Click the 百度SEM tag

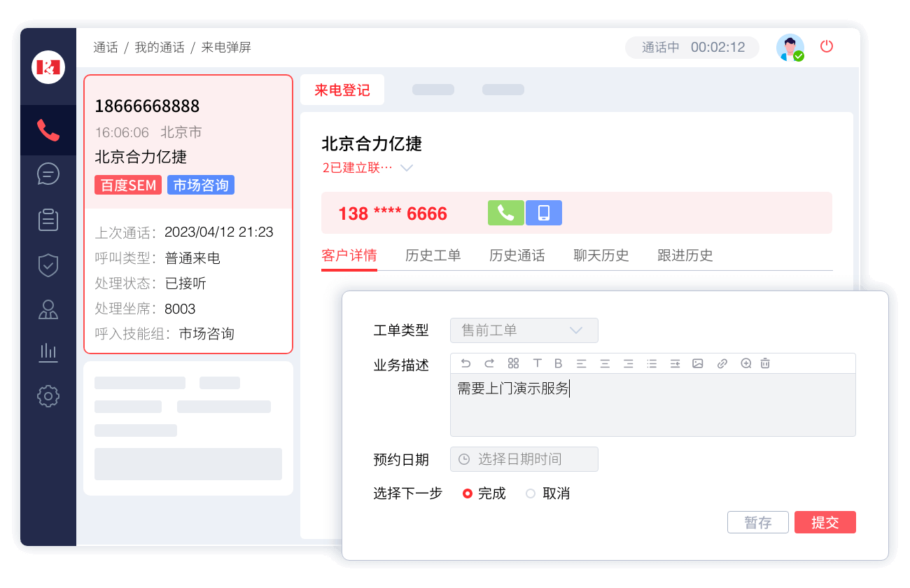[128, 185]
